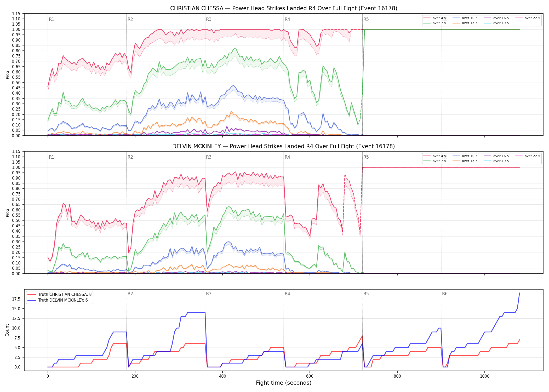Click the '7.5' tick on Count axis
Viewport: 549px width, 392px height.
[17, 338]
